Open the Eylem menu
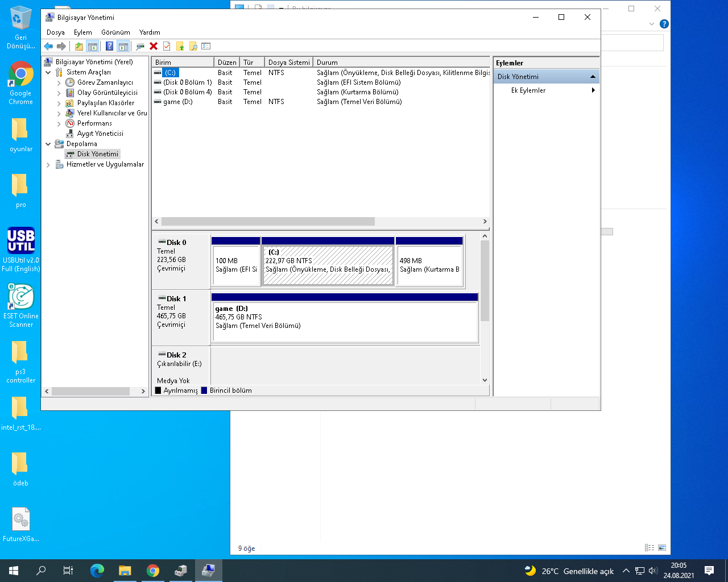 tap(83, 32)
